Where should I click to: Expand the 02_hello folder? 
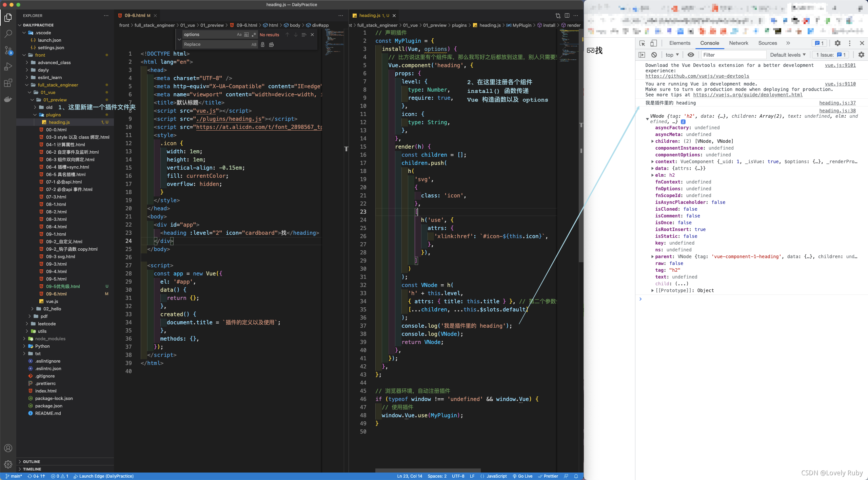52,309
